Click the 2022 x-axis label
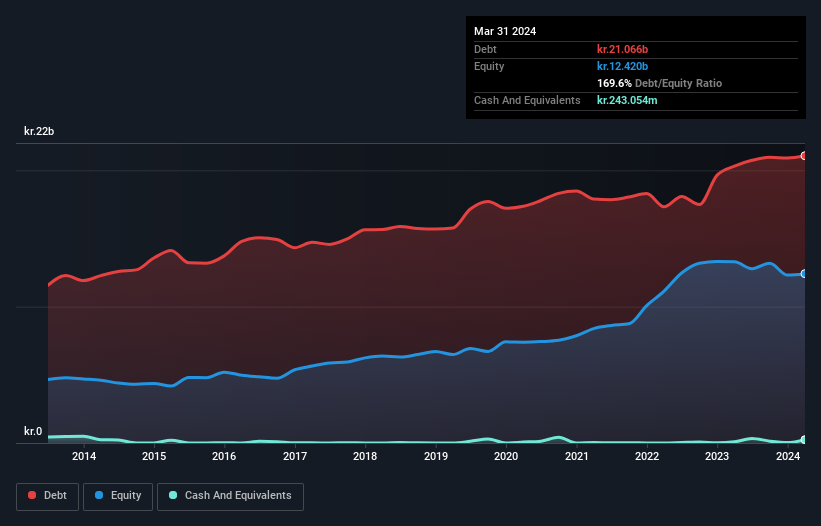821x526 pixels. [x=647, y=456]
